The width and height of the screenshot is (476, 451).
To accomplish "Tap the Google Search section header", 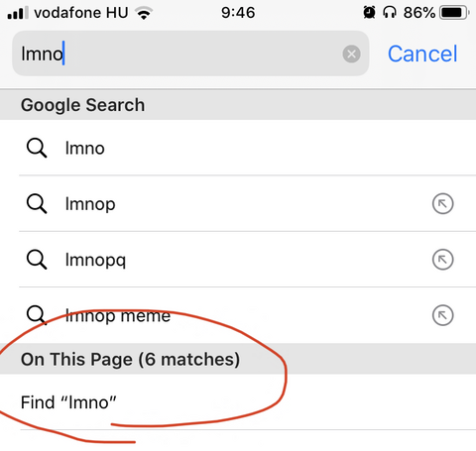I will pyautogui.click(x=238, y=105).
